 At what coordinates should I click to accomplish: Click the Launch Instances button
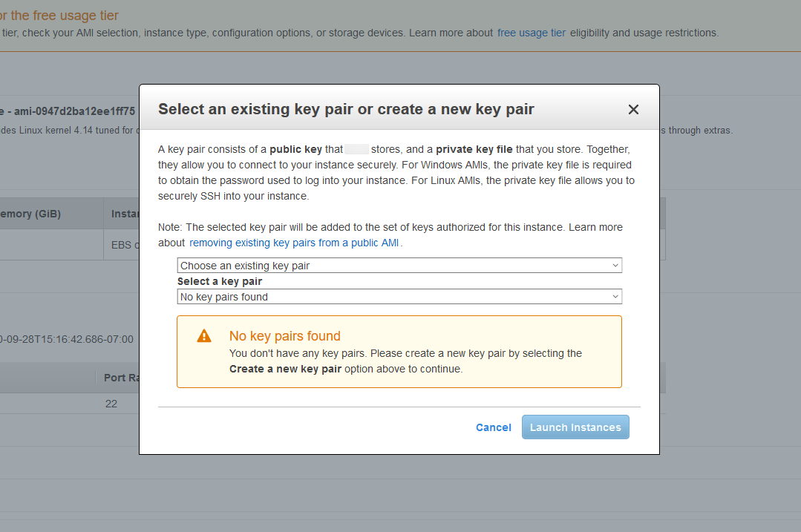click(x=575, y=427)
